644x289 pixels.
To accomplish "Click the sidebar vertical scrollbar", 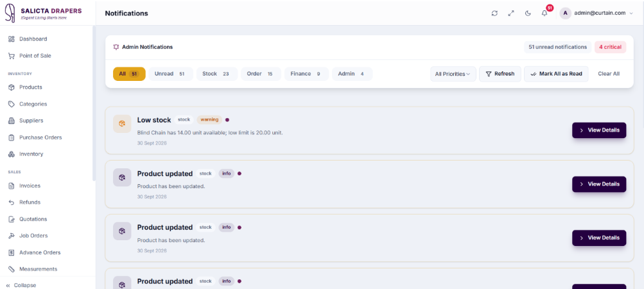I will click(x=94, y=103).
